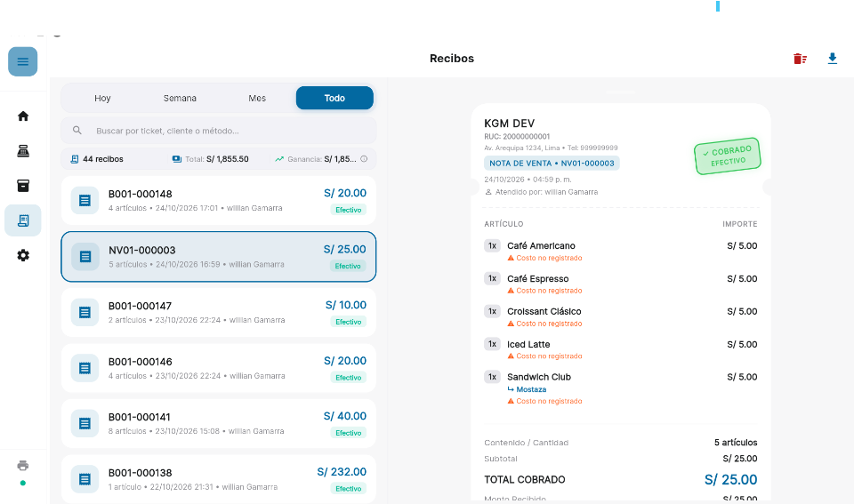Click the TOTAL COBRADO S/ 25.00 amount
854x504 pixels.
tap(730, 479)
